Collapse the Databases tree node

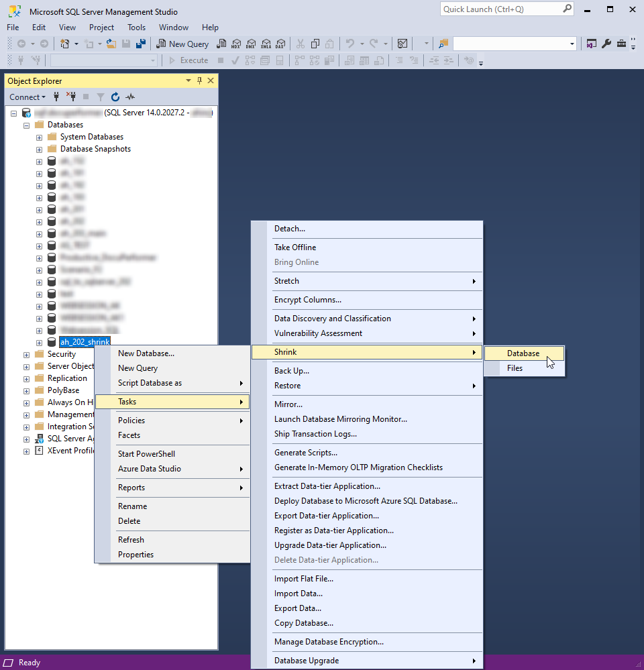[27, 125]
